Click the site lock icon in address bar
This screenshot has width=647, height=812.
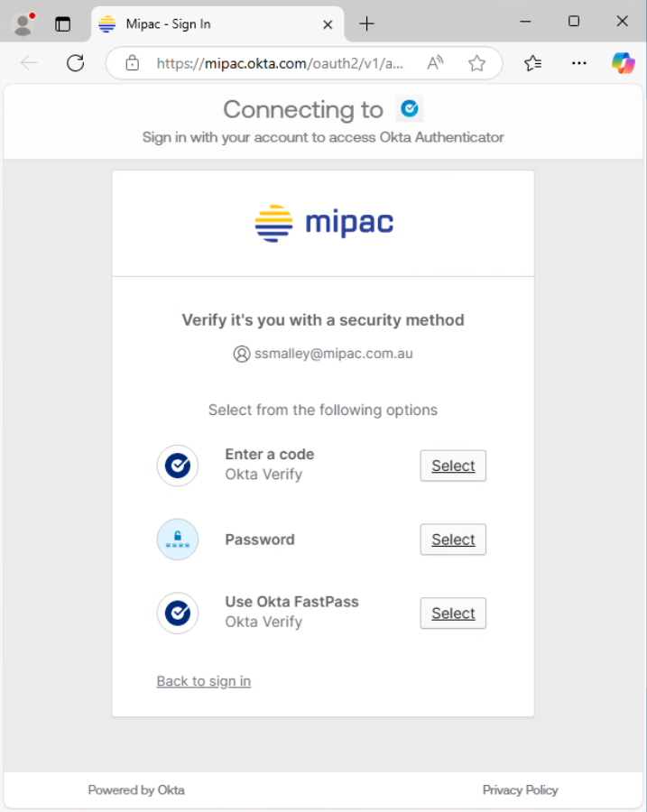pyautogui.click(x=133, y=63)
